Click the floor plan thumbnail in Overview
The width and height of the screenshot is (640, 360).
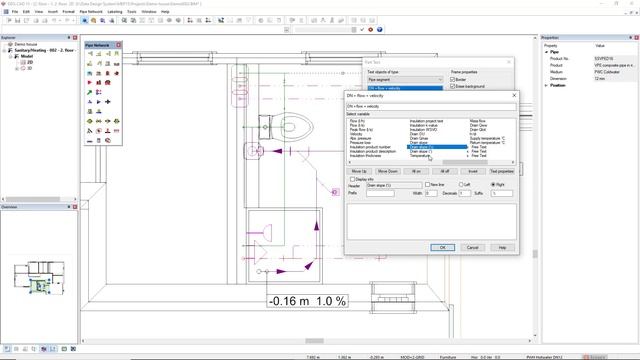pyautogui.click(x=39, y=278)
